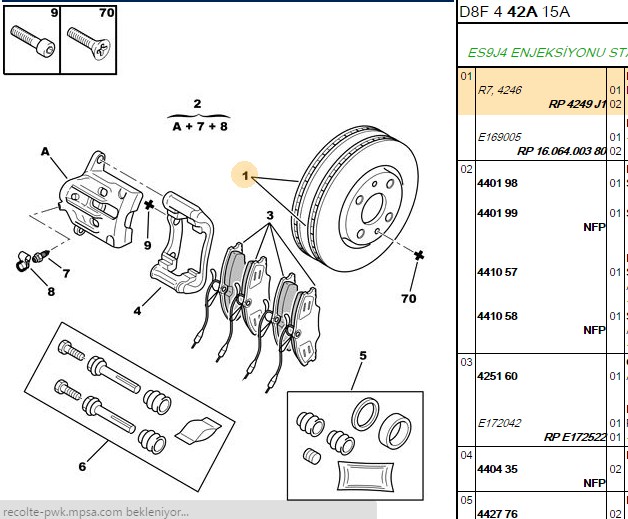
Task: Select row number 04 in parts table
Action: point(466,455)
